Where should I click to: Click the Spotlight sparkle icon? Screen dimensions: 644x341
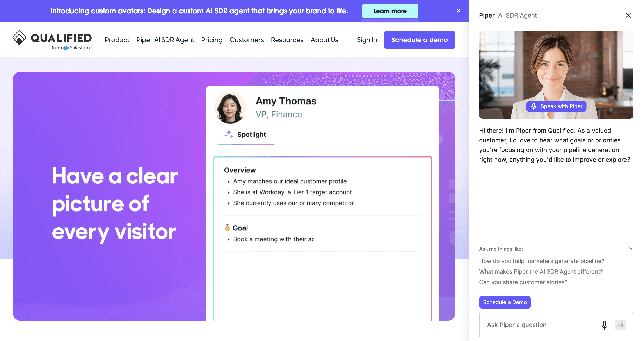pyautogui.click(x=228, y=134)
